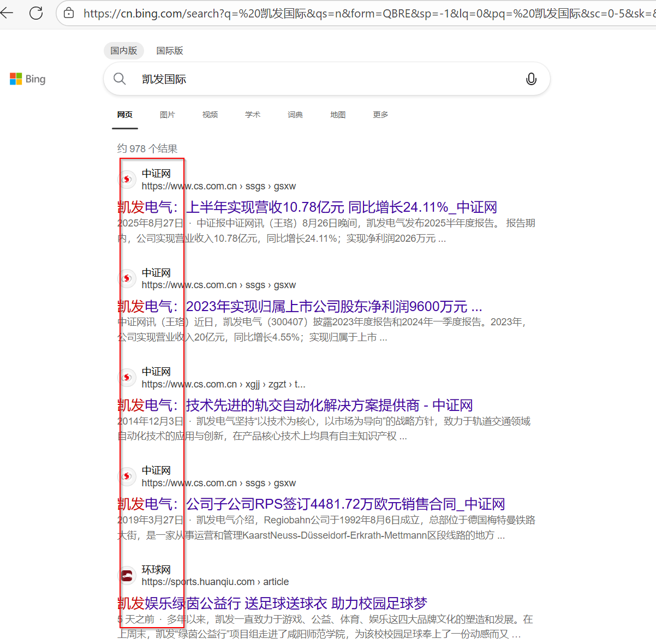This screenshot has width=656, height=644.
Task: Open the 学术 tab
Action: [x=253, y=115]
